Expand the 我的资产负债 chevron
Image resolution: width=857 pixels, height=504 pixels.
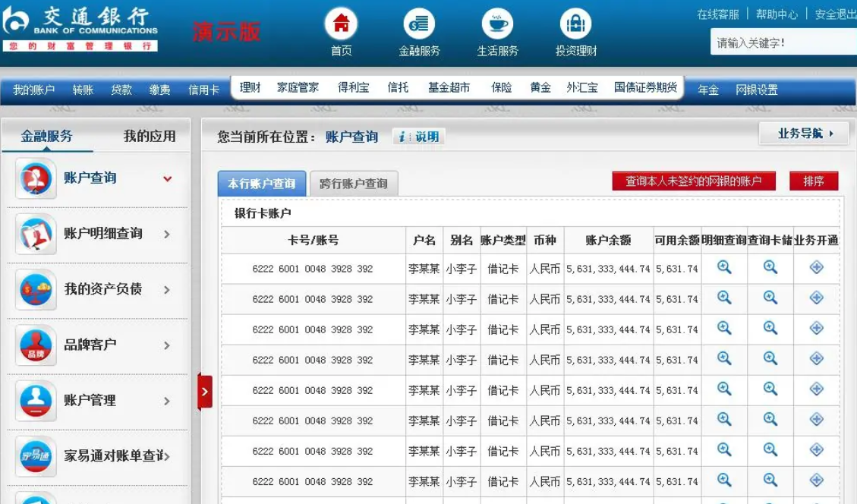tap(167, 290)
